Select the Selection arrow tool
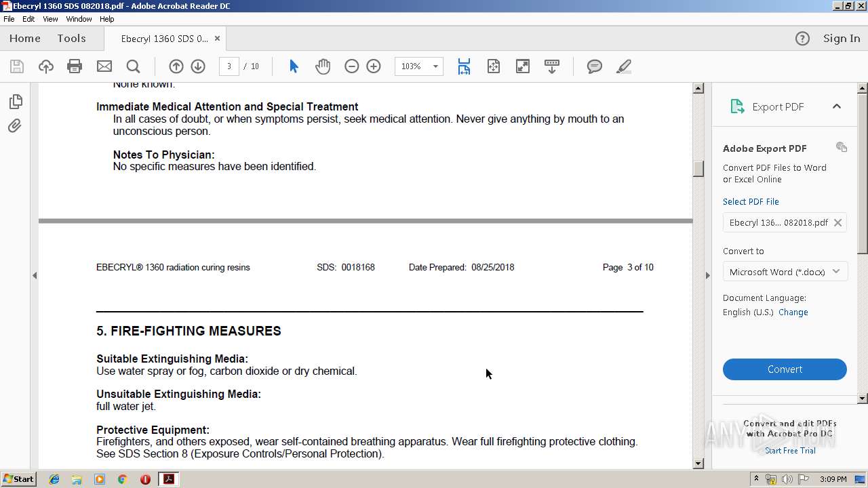 pos(294,66)
